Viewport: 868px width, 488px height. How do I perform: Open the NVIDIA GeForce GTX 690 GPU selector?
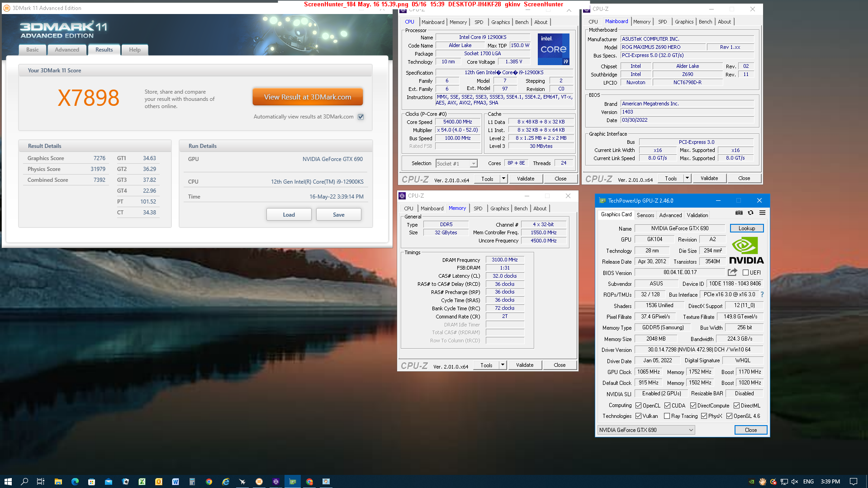(x=646, y=430)
